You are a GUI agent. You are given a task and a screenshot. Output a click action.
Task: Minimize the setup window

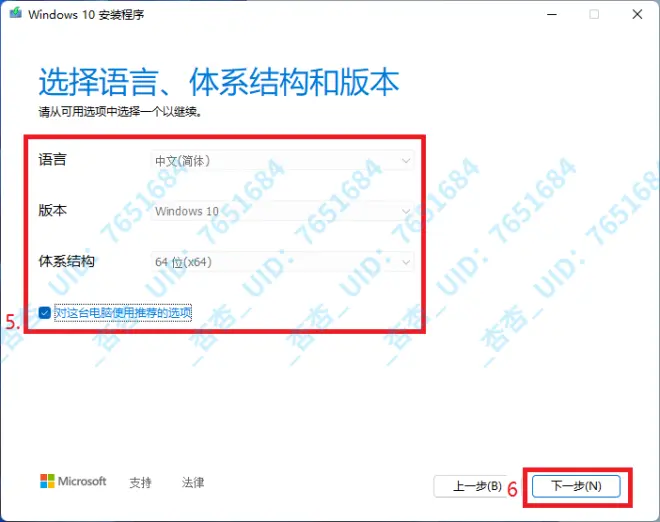click(552, 15)
